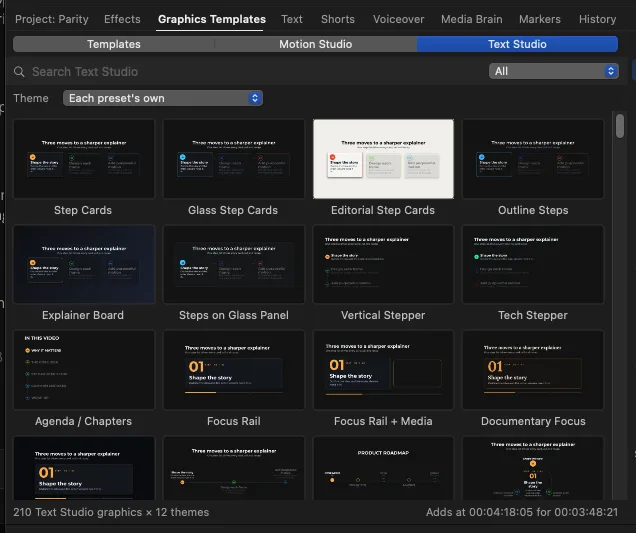This screenshot has height=533, width=636.
Task: Click '210 Text Studio graphics × 12 themes' status
Action: tap(111, 512)
